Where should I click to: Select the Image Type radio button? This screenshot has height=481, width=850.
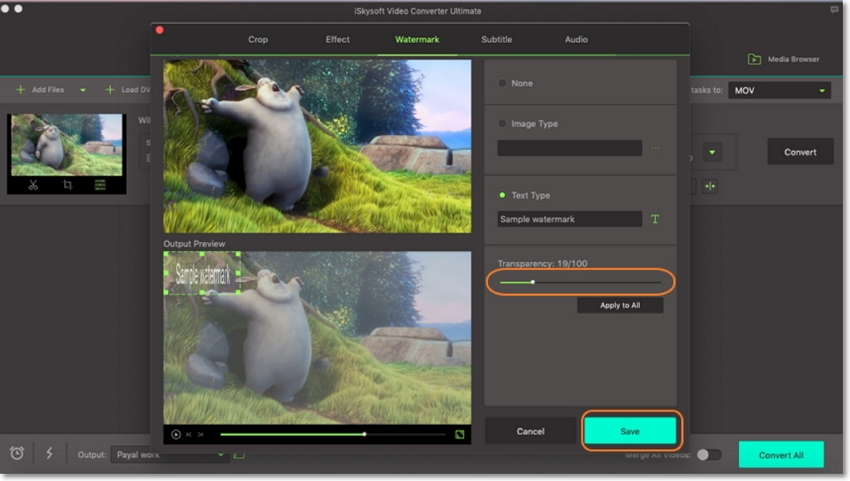(x=502, y=124)
